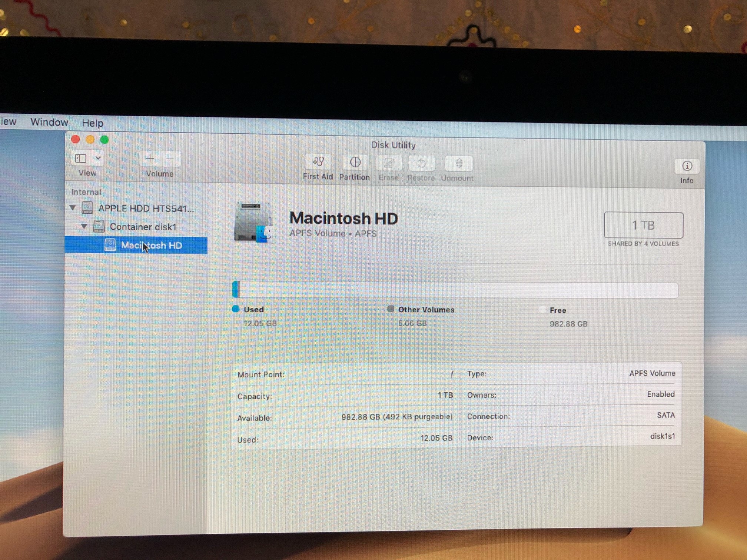Viewport: 747px width, 560px height.
Task: Open the Window menu
Action: (49, 122)
